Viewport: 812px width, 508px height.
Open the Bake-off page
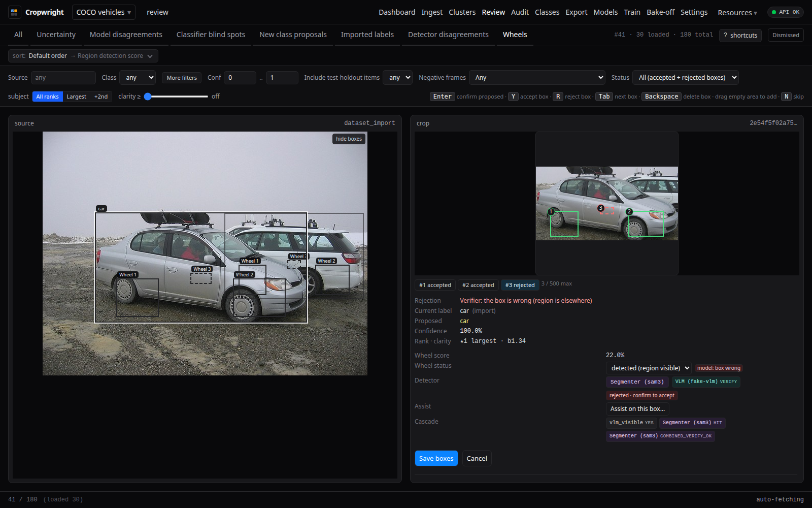(x=661, y=12)
